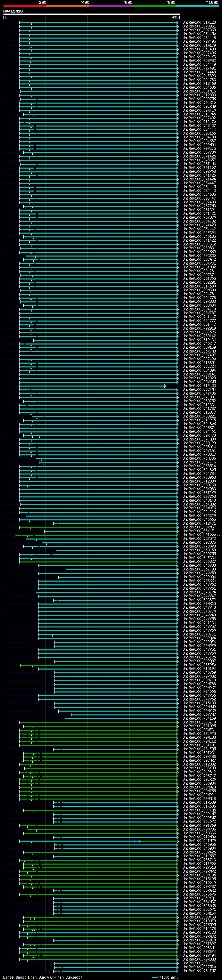Click the arrowhead ending the Q1KLZ3 alignment bar
222x980 pixels.
pos(177,23)
